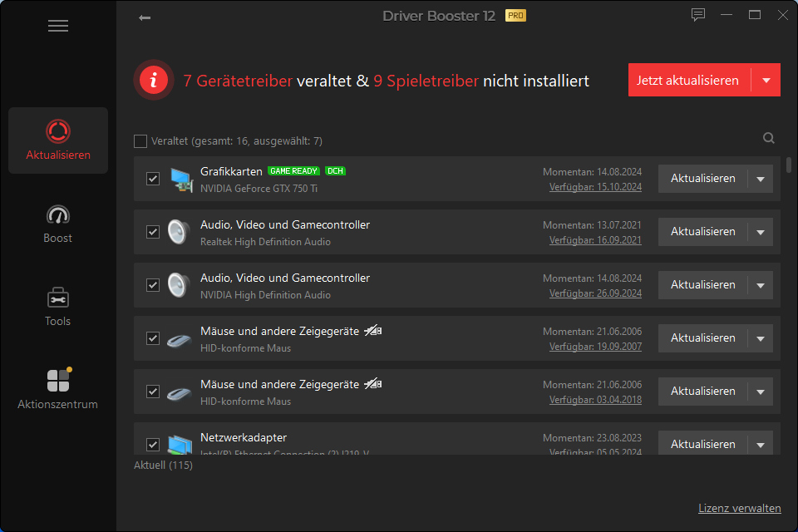This screenshot has height=532, width=798.
Task: Open the Lizenz verwalten link
Action: [740, 508]
